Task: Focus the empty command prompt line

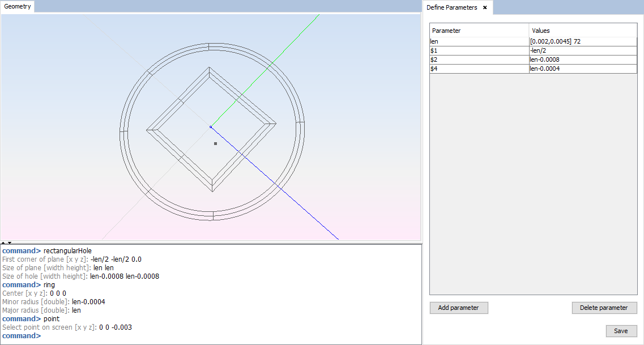Action: tap(227, 336)
